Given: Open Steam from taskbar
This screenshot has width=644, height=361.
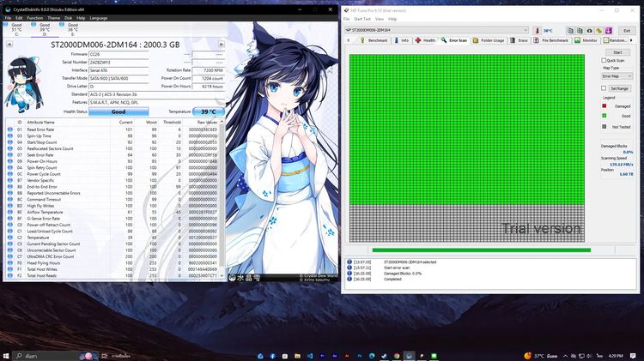Looking at the screenshot, I should coord(384,356).
